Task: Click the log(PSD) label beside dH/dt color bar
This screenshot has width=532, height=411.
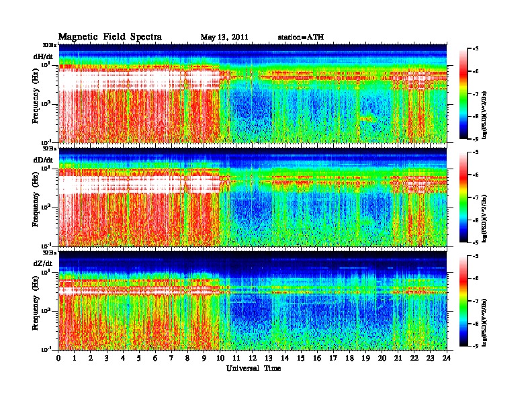Action: click(485, 115)
